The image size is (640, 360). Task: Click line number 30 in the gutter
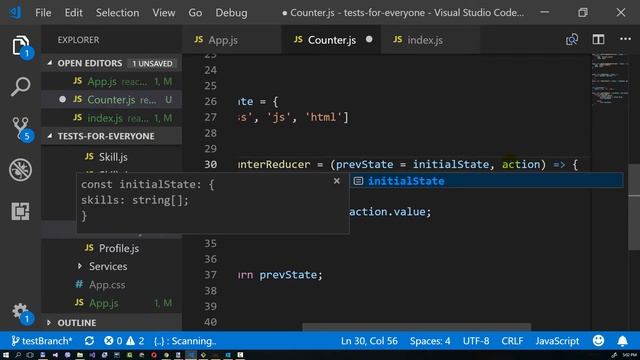(x=210, y=164)
